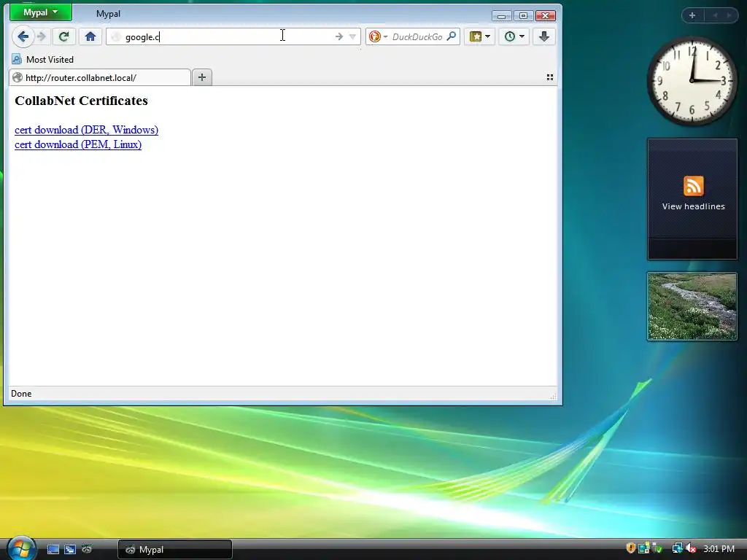747x560 pixels.
Task: Click Show Desktop quick launch icon
Action: tap(53, 549)
